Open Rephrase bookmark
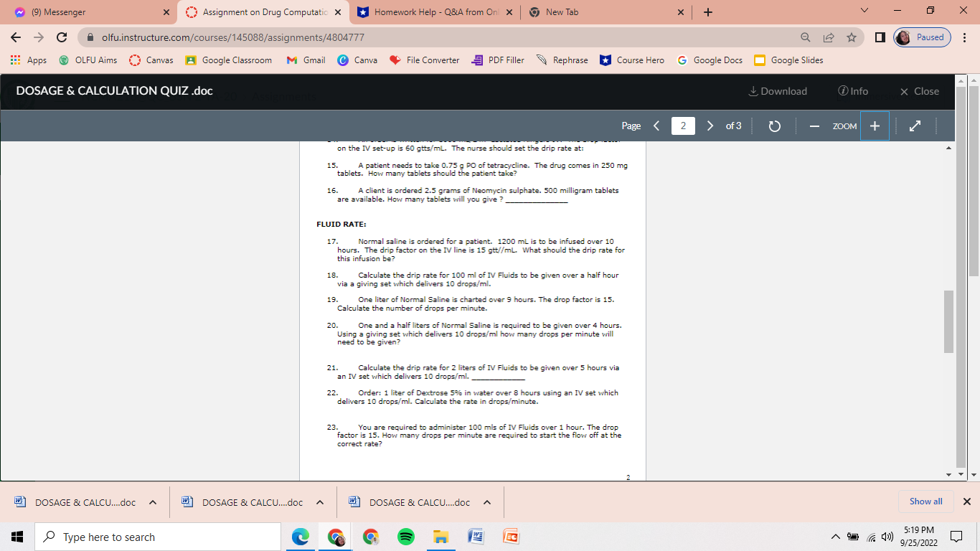This screenshot has height=551, width=980. [x=562, y=60]
